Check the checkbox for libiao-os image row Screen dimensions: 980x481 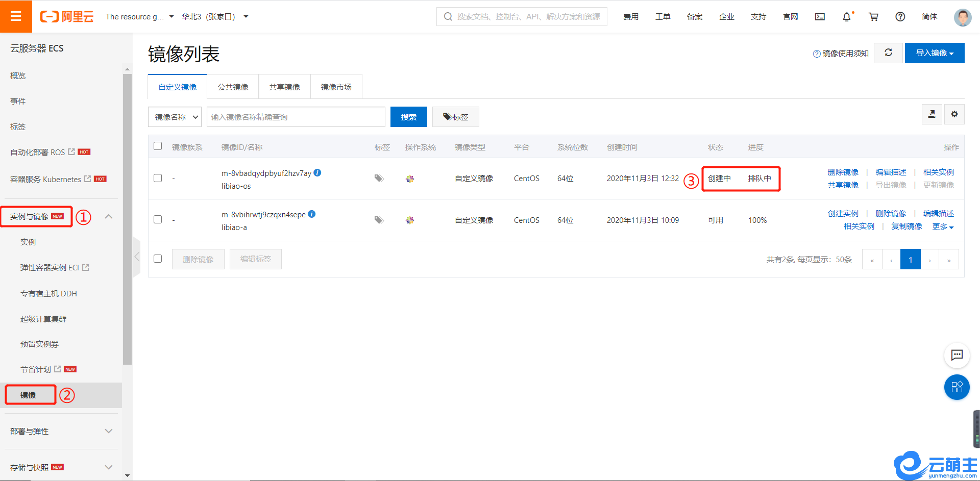coord(158,178)
